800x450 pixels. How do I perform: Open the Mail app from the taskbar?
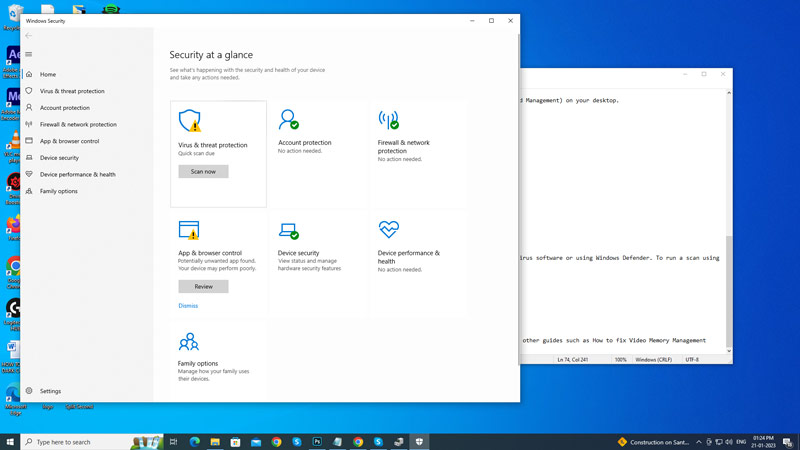pos(256,442)
